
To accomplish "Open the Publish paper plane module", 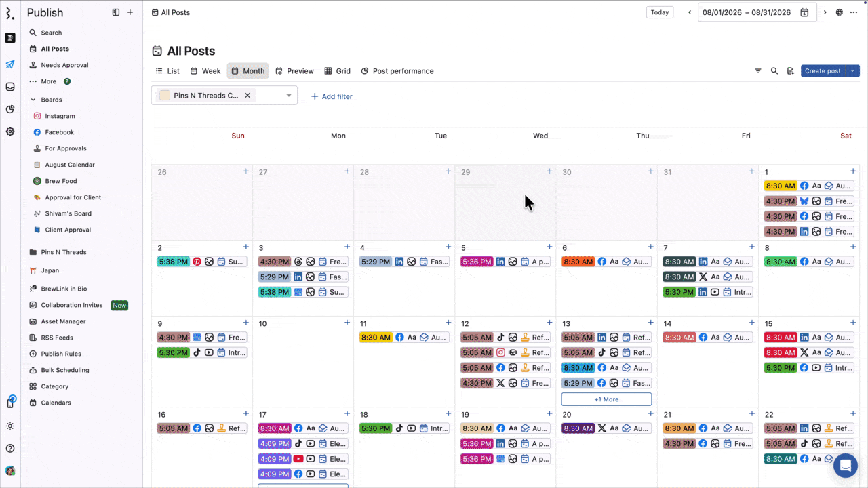I will coord(10,64).
